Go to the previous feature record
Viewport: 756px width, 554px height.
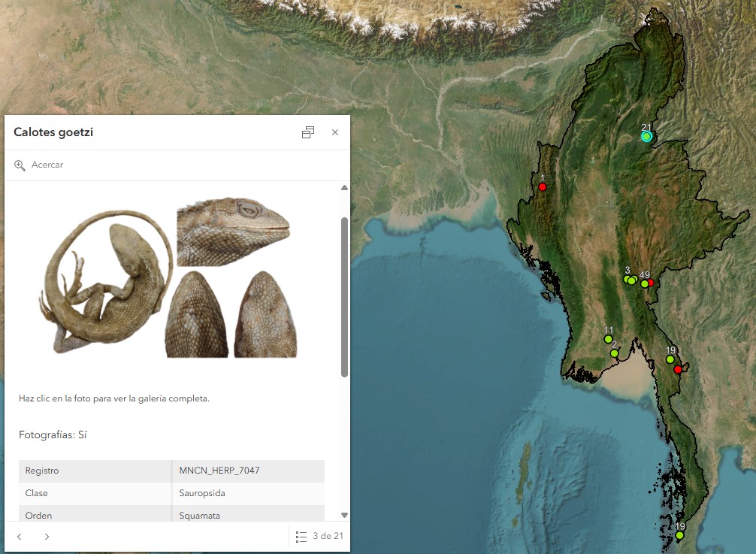[20, 536]
